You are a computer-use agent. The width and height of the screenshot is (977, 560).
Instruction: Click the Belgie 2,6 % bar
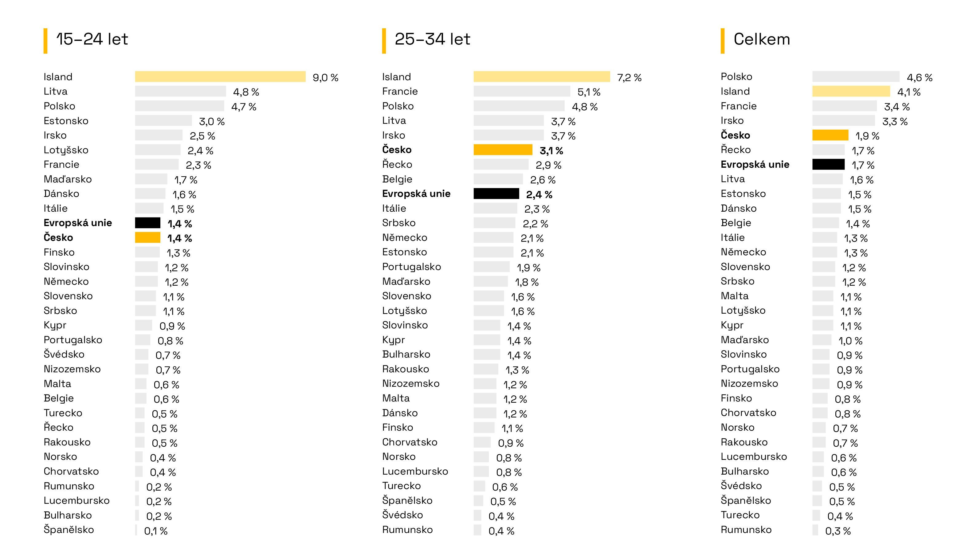(498, 179)
